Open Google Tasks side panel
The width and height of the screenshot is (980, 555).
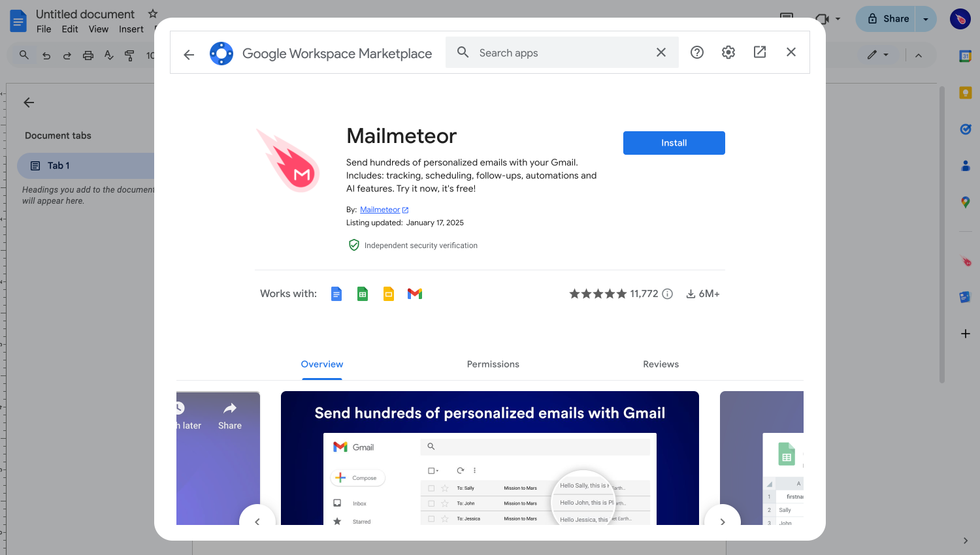[x=966, y=129]
